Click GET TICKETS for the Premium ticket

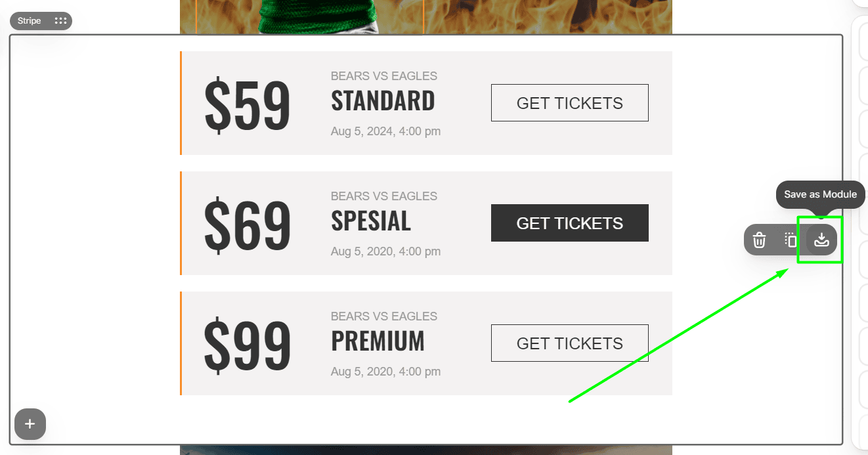(x=569, y=343)
